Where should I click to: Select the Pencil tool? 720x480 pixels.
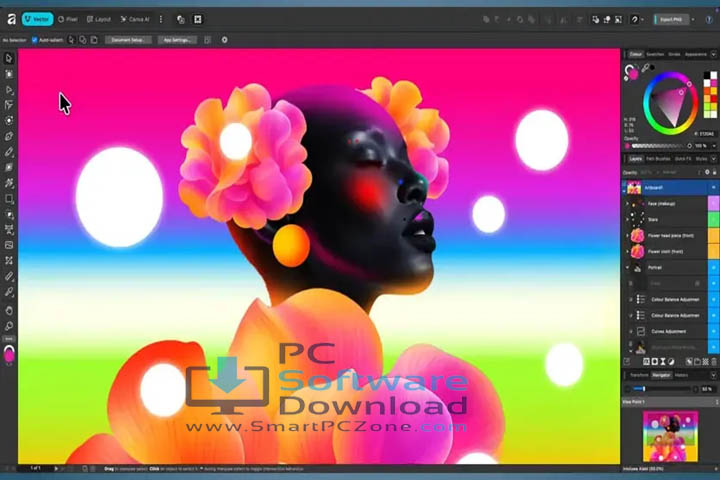[9, 152]
